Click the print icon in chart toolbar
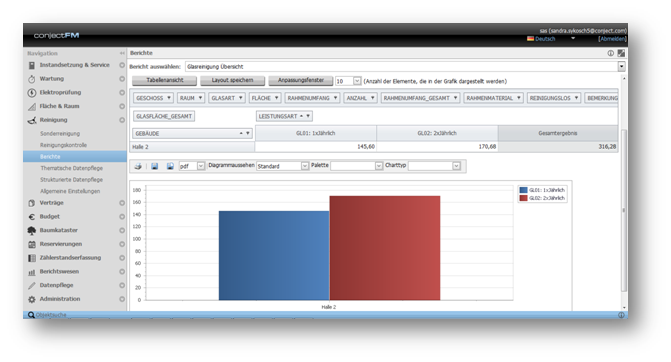This screenshot has height=362, width=671. 138,166
